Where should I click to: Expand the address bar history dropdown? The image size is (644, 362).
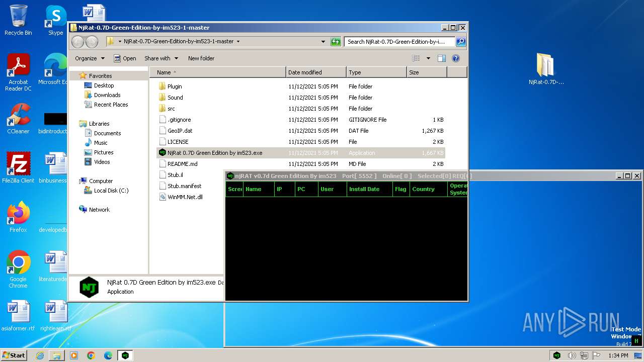tap(323, 42)
